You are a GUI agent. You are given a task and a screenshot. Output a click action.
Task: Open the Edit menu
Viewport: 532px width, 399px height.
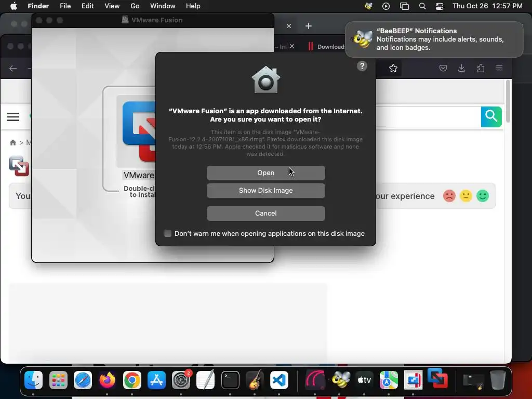[87, 6]
